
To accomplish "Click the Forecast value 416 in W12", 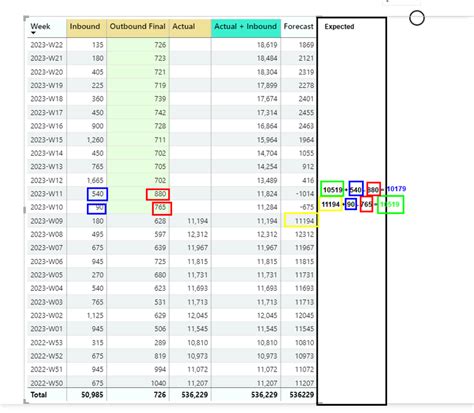I will pos(308,180).
